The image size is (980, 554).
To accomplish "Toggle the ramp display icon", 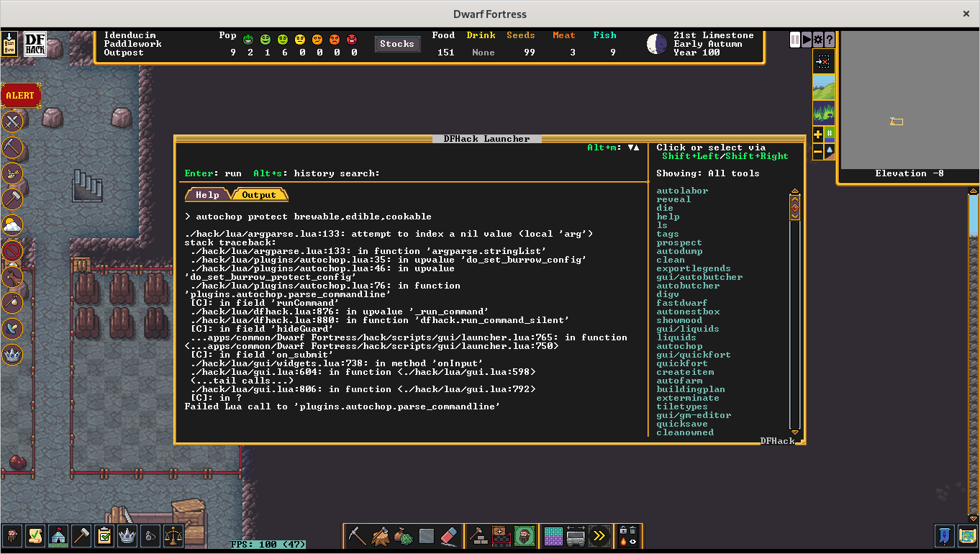I will coord(830,152).
